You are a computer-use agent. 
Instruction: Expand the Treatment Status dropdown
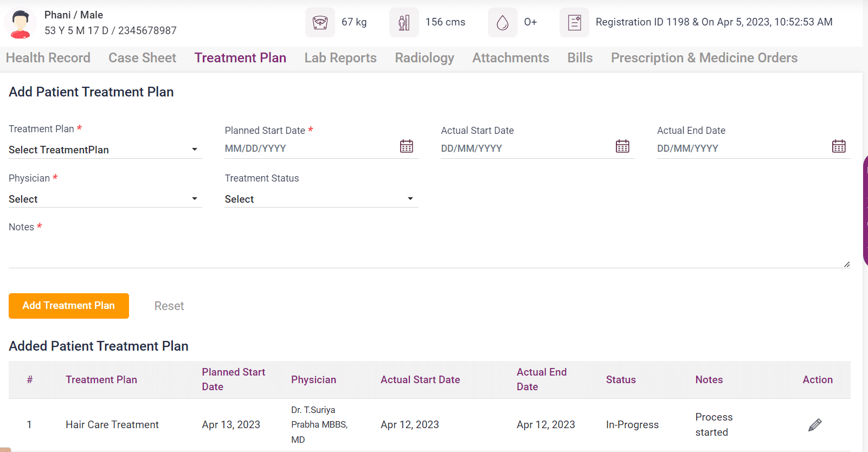coord(321,199)
